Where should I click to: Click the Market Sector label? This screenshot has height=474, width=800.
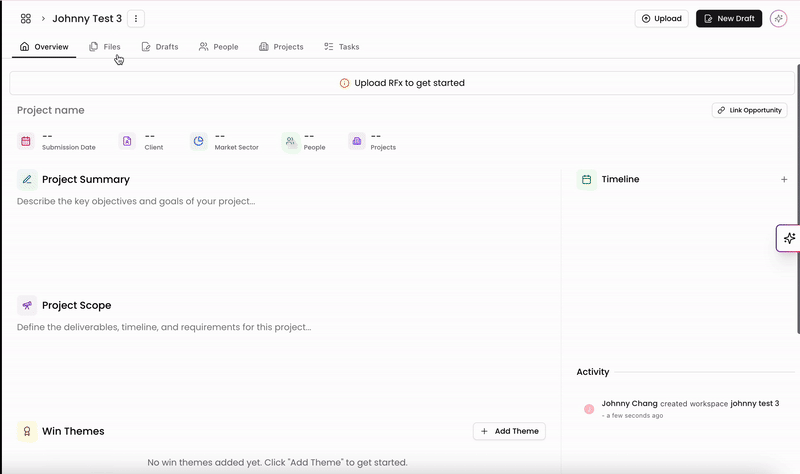pos(237,147)
